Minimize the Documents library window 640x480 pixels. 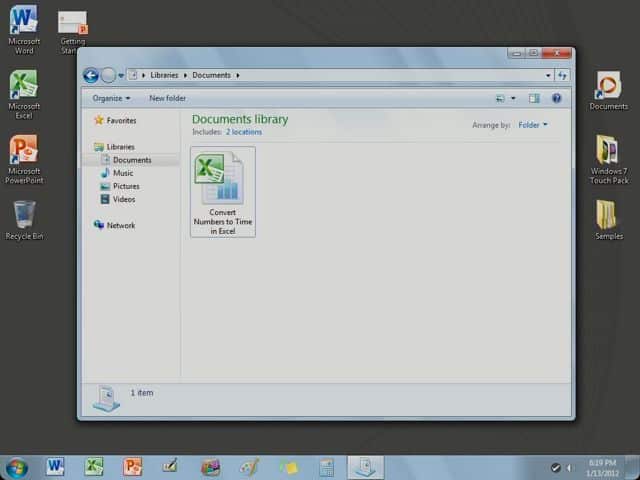click(x=517, y=53)
